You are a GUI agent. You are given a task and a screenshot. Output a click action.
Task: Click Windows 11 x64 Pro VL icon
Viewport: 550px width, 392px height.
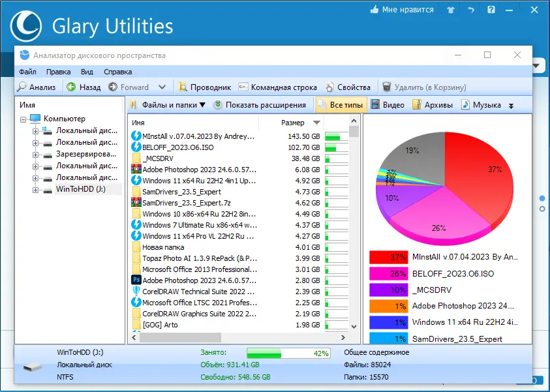(136, 236)
